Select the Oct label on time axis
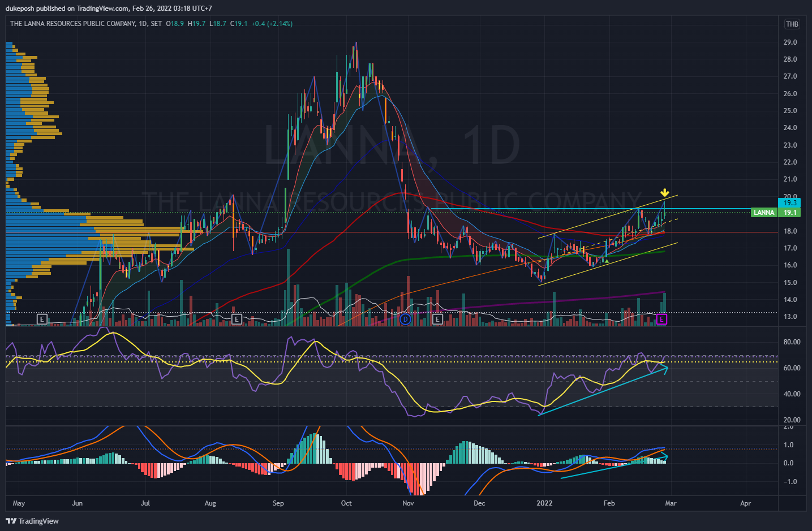The height and width of the screenshot is (531, 812). [x=346, y=503]
